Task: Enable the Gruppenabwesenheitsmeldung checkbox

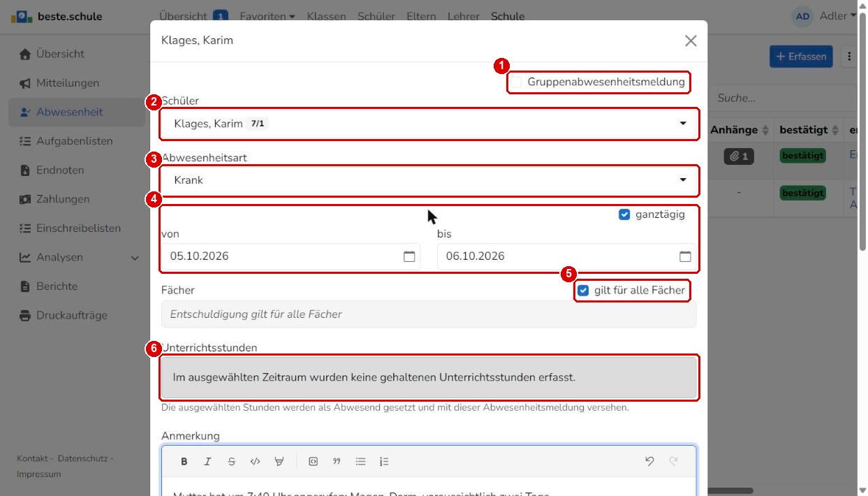Action: [x=516, y=82]
